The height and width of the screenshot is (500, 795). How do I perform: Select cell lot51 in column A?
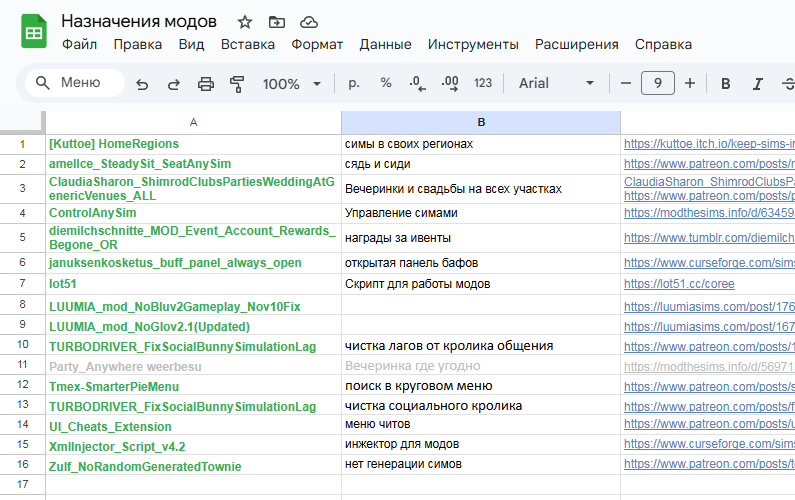(x=193, y=284)
